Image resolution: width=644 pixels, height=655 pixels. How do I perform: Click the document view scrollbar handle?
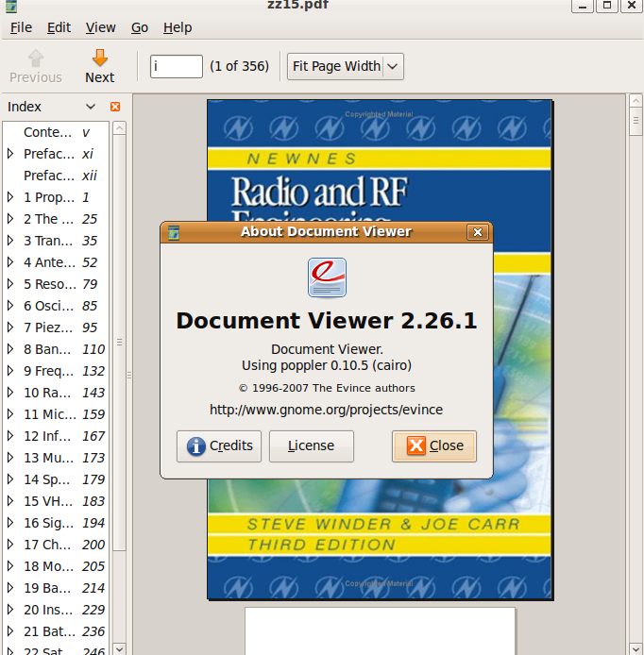636,121
